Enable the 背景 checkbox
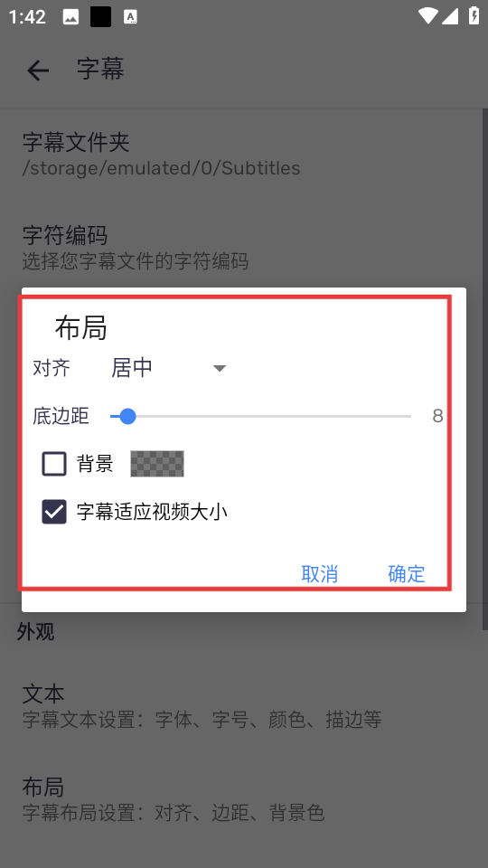The image size is (488, 868). point(54,464)
